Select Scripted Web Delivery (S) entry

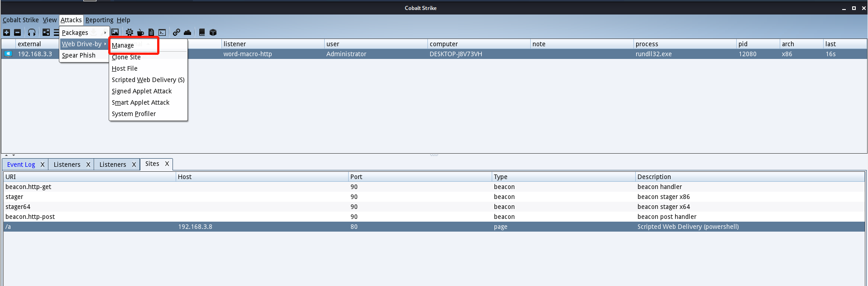[x=149, y=80]
